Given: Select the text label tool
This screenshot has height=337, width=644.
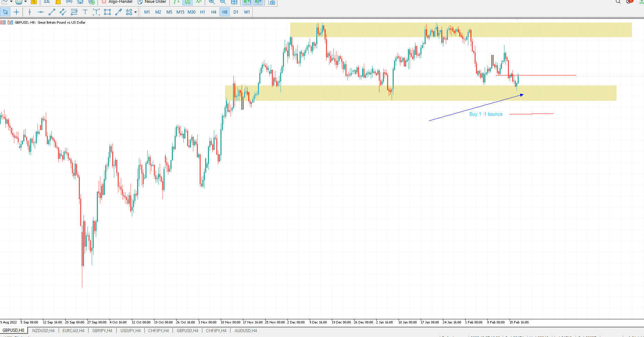Looking at the screenshot, I should tap(96, 12).
